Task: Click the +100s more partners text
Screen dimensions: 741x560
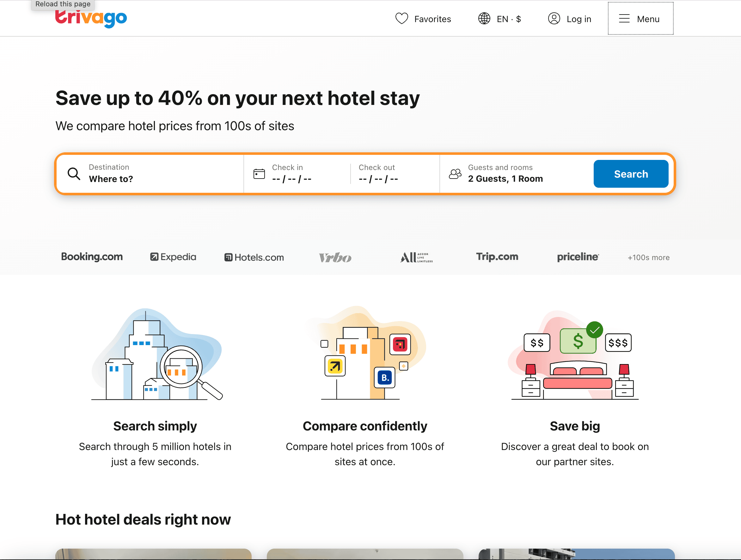Action: click(648, 258)
